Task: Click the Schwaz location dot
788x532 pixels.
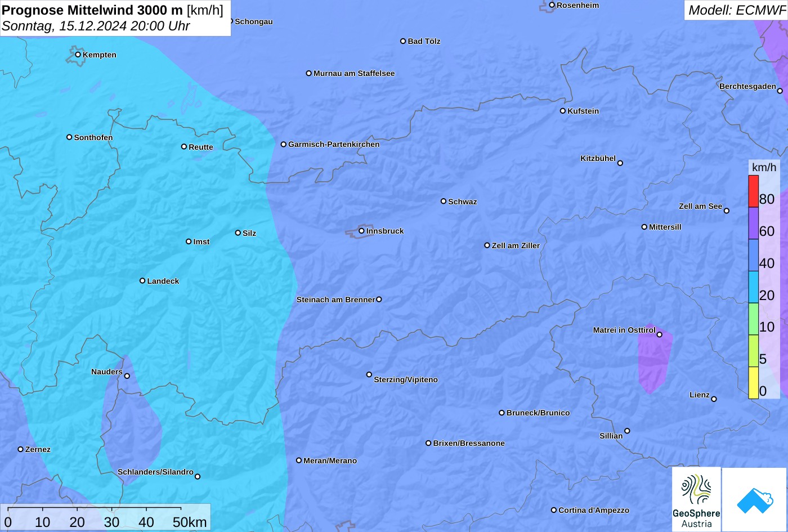Action: pyautogui.click(x=444, y=201)
